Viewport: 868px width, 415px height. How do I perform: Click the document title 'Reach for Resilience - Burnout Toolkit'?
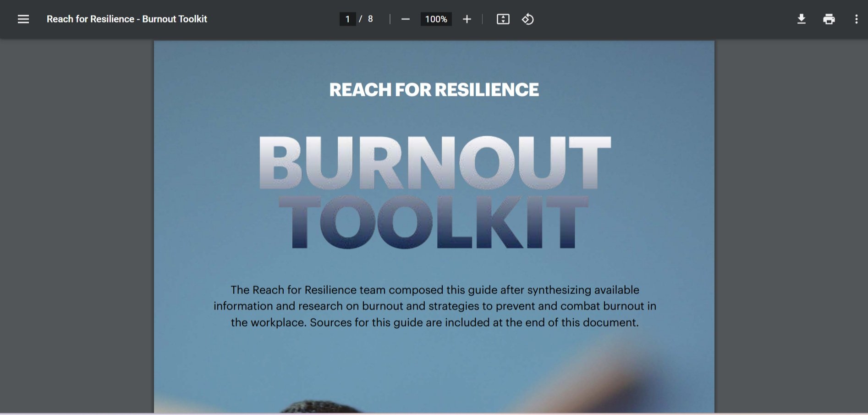coord(127,19)
